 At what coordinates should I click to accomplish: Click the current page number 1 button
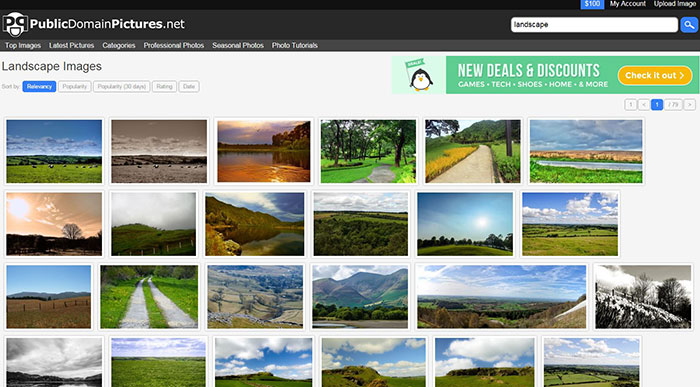[x=657, y=105]
